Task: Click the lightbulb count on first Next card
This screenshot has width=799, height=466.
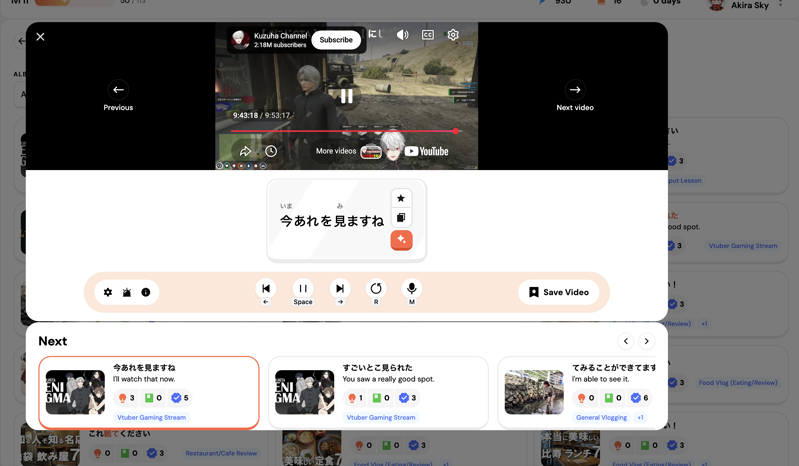Action: click(x=126, y=398)
